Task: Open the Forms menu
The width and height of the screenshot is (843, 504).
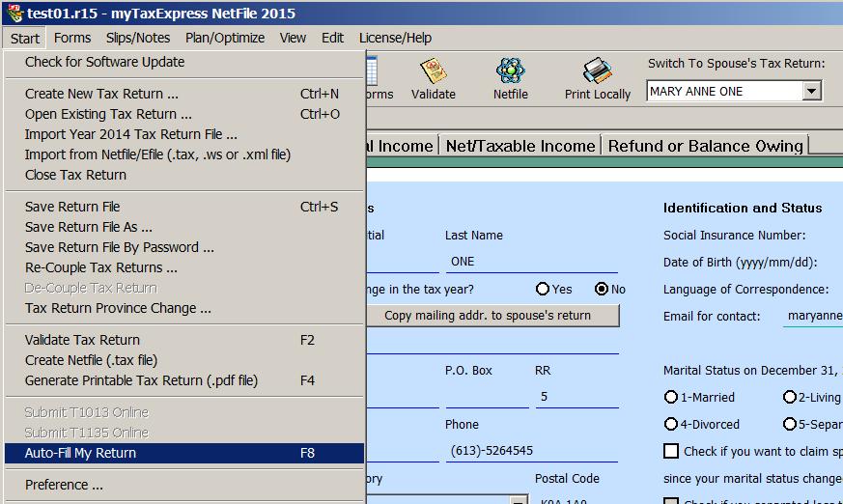Action: coord(72,39)
